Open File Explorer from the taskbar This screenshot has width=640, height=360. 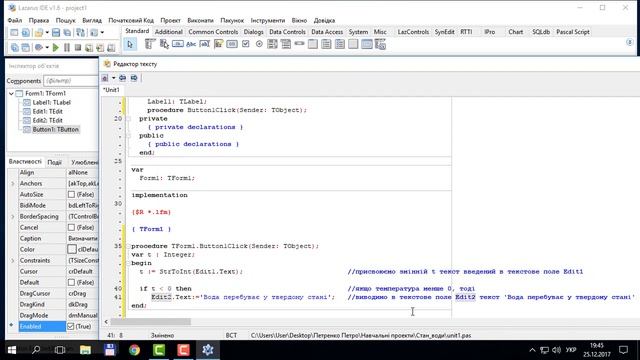(85, 350)
